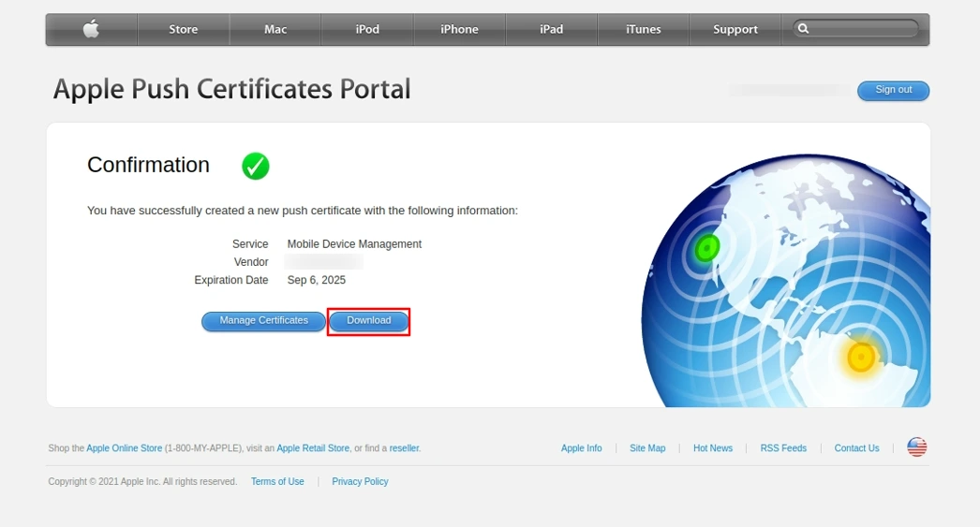Follow the reseller link
Image resolution: width=980 pixels, height=527 pixels.
tap(404, 448)
